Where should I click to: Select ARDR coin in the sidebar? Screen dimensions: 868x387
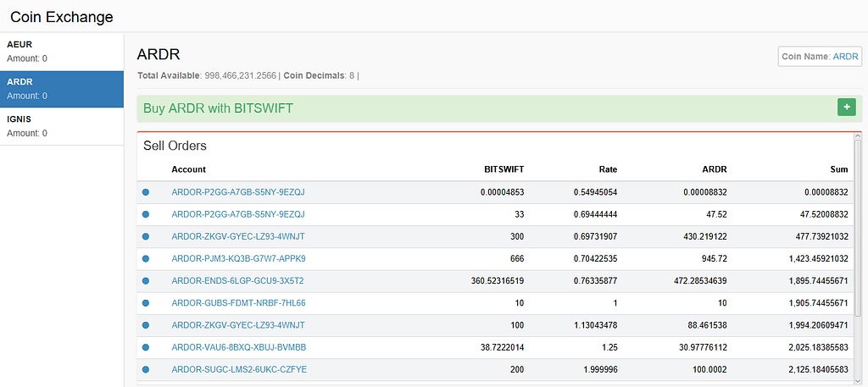click(x=61, y=89)
